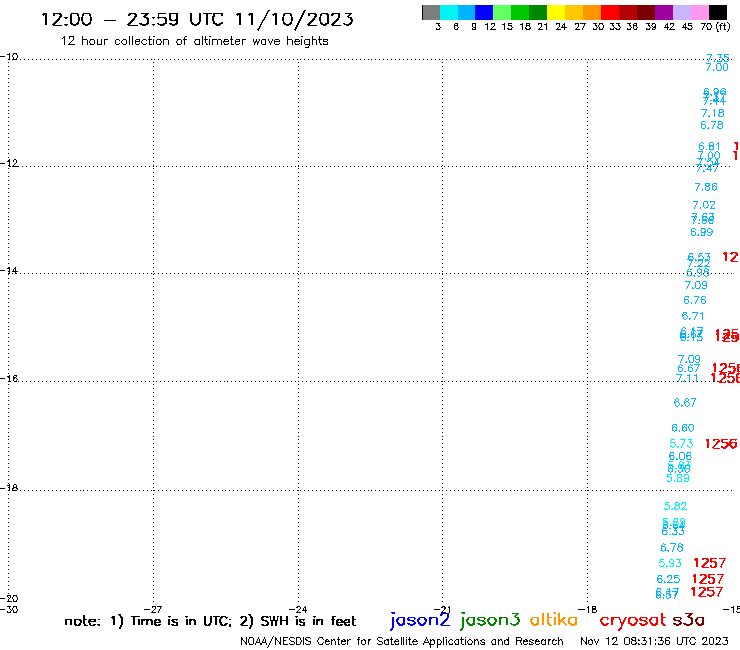Viewport: 740px width, 650px height.
Task: Click the wave height value 6.78
Action: point(712,125)
